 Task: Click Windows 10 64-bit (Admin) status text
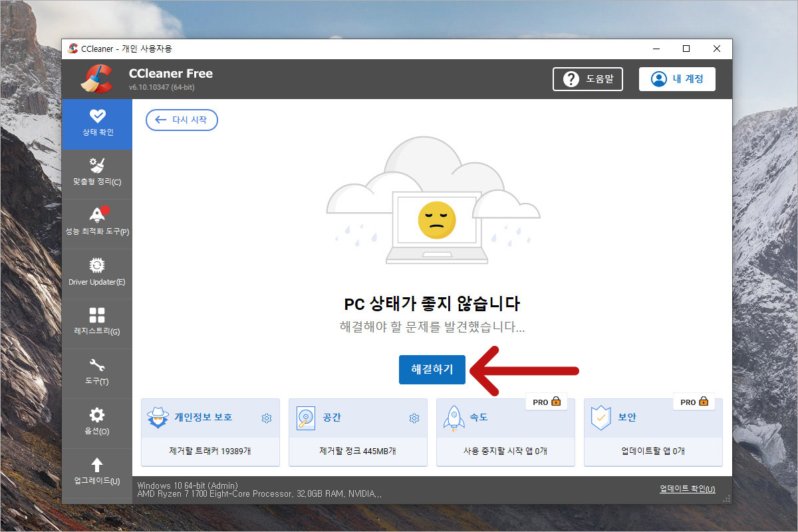187,485
